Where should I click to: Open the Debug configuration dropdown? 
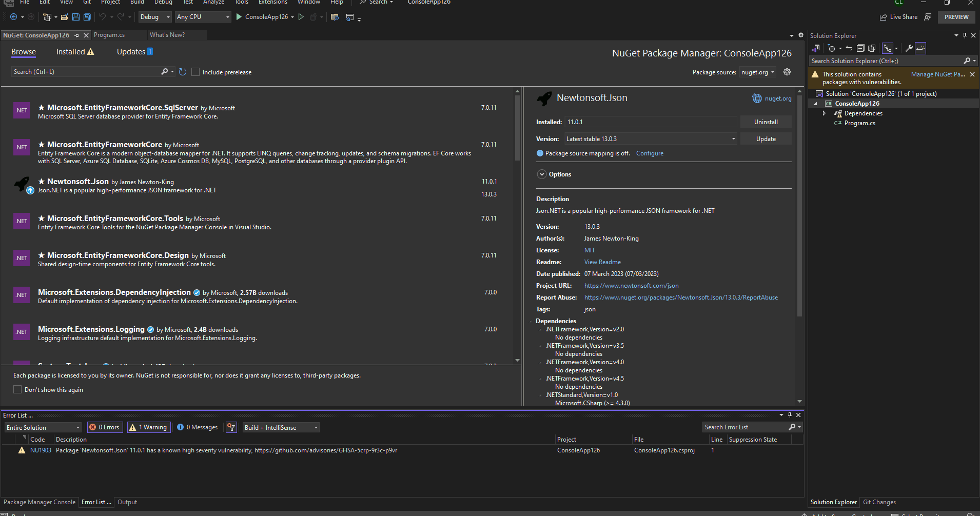click(155, 17)
